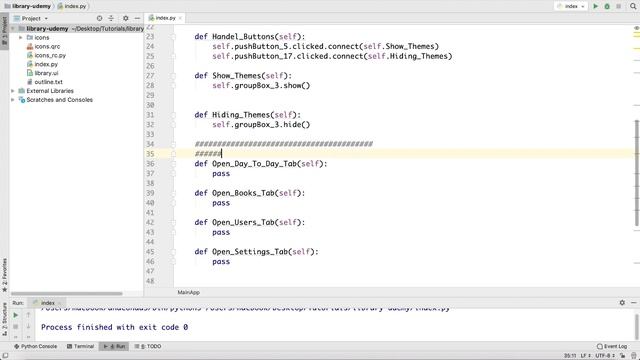This screenshot has width=640, height=360.
Task: Fold the Hiding_Themes method at line 31
Action: (x=173, y=115)
